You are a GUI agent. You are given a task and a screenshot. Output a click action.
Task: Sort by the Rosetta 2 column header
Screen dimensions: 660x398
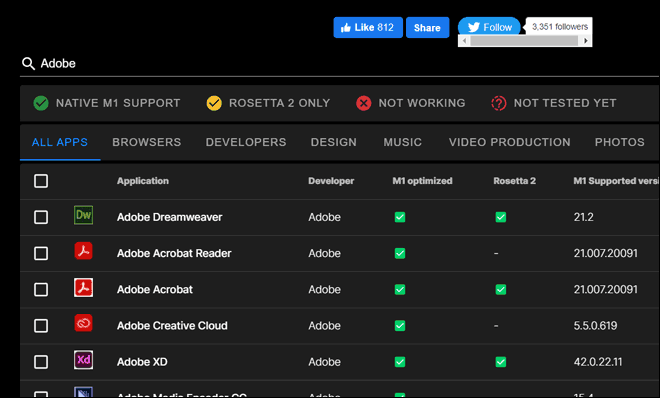click(514, 181)
